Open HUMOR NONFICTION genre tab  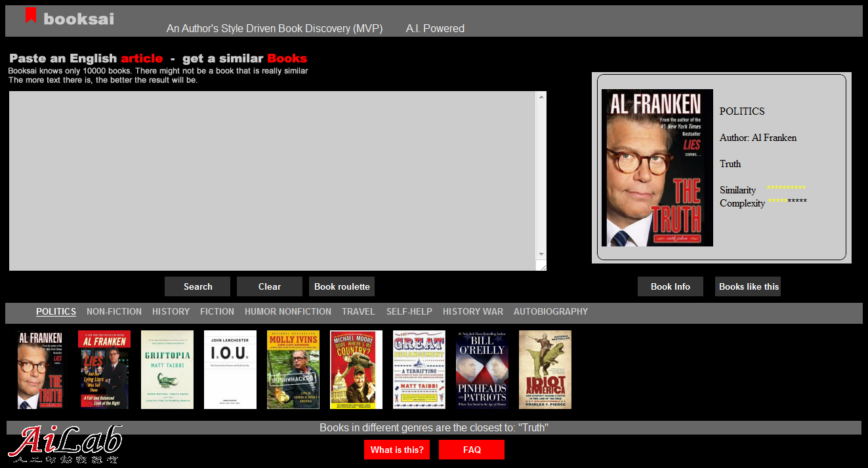pos(288,311)
